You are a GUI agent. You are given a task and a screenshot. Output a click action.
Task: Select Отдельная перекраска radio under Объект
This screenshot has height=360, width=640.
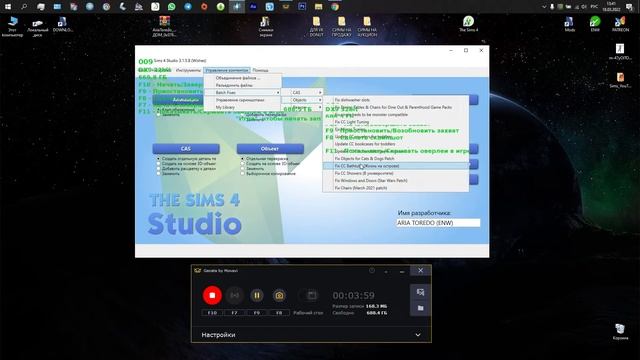(x=243, y=158)
